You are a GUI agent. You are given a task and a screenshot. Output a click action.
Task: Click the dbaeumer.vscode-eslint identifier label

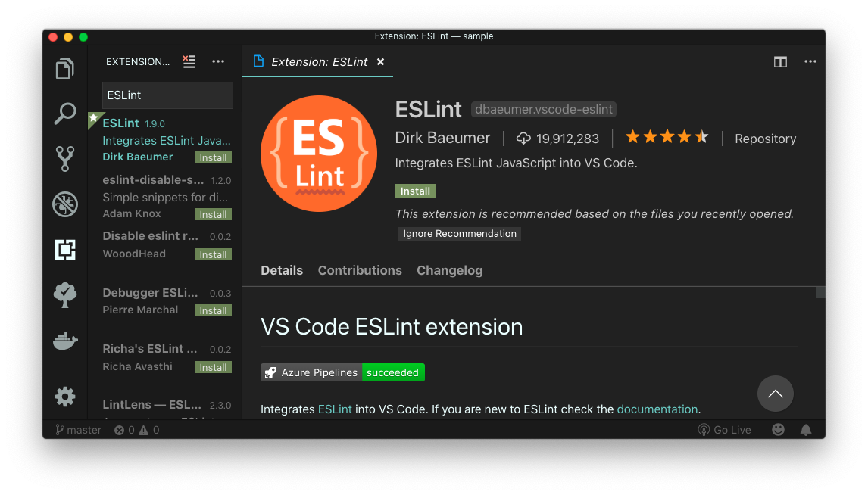click(544, 110)
